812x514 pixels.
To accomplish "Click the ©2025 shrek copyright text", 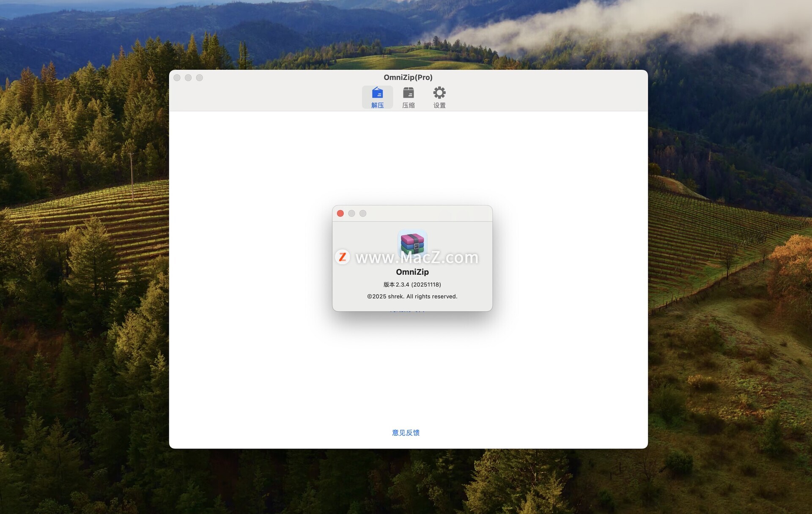I will point(412,296).
